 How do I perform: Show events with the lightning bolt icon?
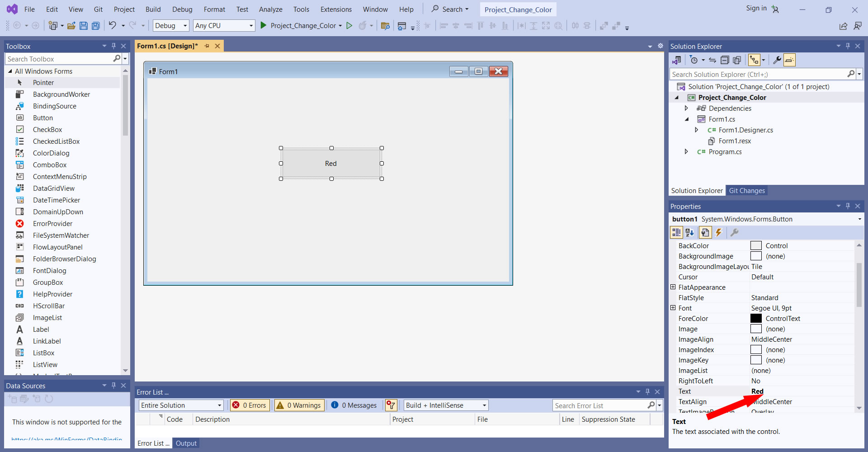(x=719, y=232)
